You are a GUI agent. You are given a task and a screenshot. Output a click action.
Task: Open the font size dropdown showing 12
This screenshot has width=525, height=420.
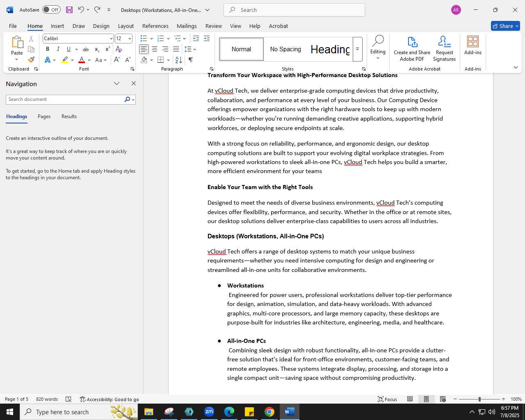point(130,39)
